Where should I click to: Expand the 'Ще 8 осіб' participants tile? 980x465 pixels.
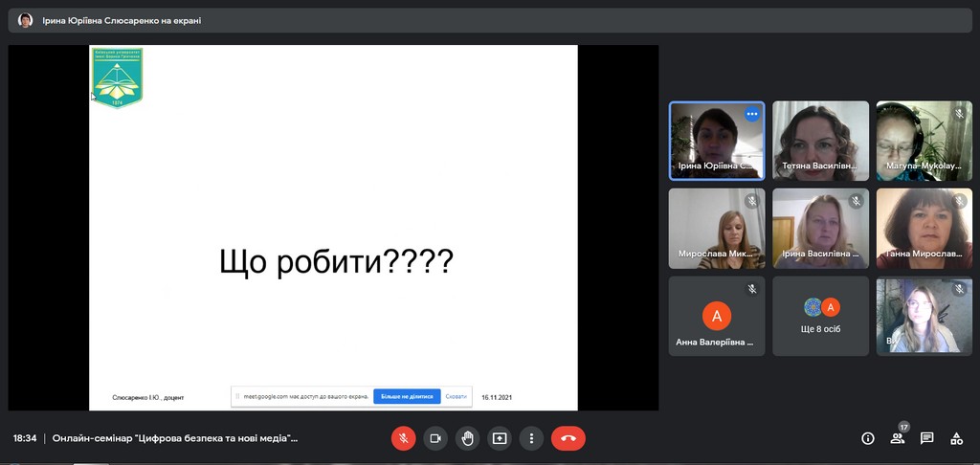[820, 315]
